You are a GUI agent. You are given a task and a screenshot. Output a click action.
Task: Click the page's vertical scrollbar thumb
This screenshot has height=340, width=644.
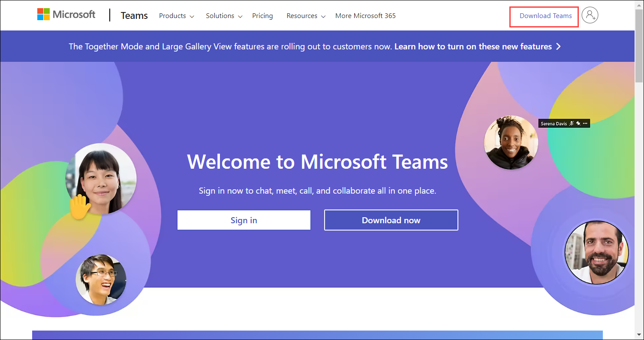[639, 45]
